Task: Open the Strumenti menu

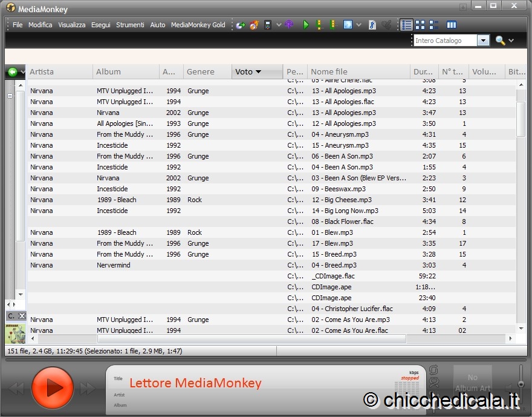Action: pyautogui.click(x=130, y=25)
